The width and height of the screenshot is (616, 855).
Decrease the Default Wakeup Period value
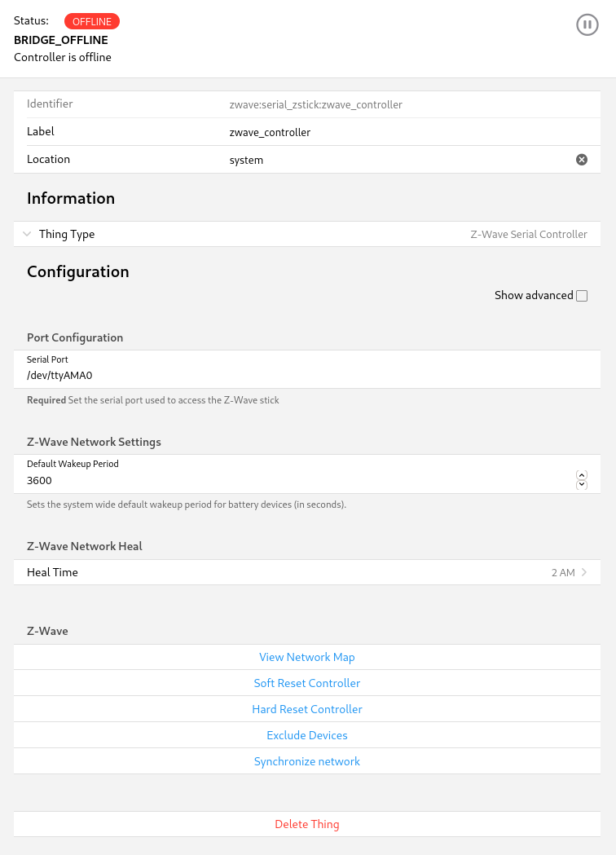point(582,485)
